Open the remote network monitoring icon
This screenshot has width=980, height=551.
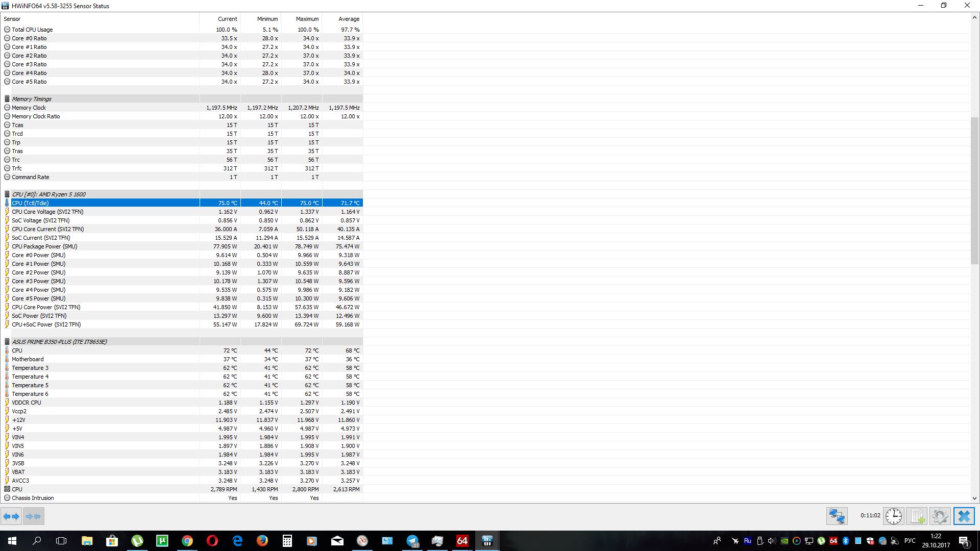coord(837,516)
